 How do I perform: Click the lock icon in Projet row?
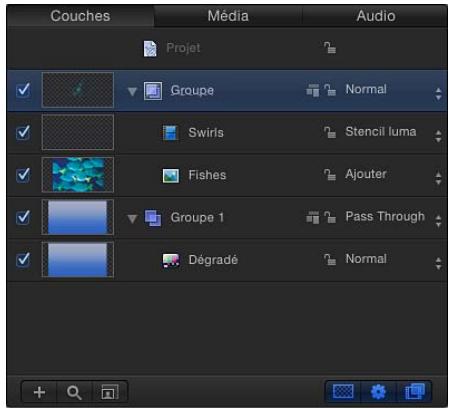(330, 48)
